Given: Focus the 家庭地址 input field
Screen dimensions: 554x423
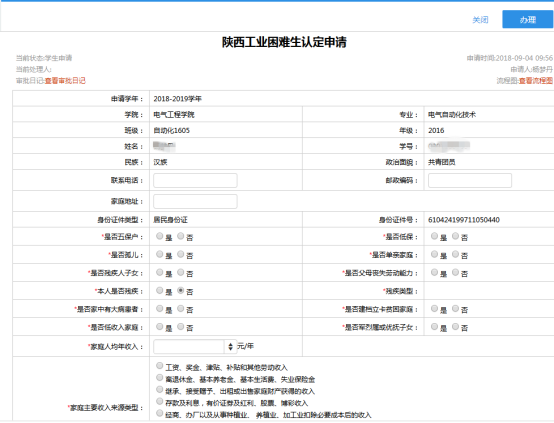Looking at the screenshot, I should click(195, 201).
